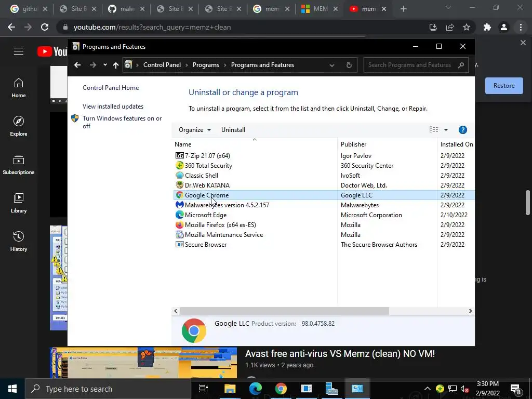Screen dimensions: 532x399
Task: Reload the Chrome page
Action: point(45,27)
